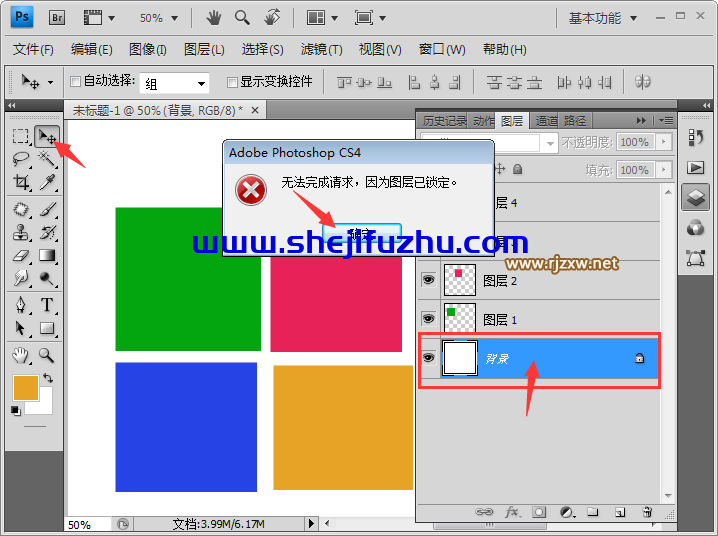Choose the Path Selection tool
This screenshot has width=718, height=536.
click(x=21, y=328)
